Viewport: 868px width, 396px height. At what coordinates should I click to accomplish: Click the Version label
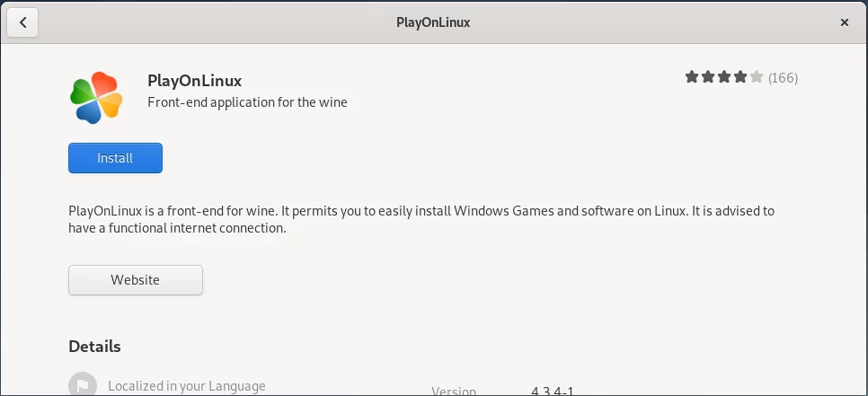[454, 391]
